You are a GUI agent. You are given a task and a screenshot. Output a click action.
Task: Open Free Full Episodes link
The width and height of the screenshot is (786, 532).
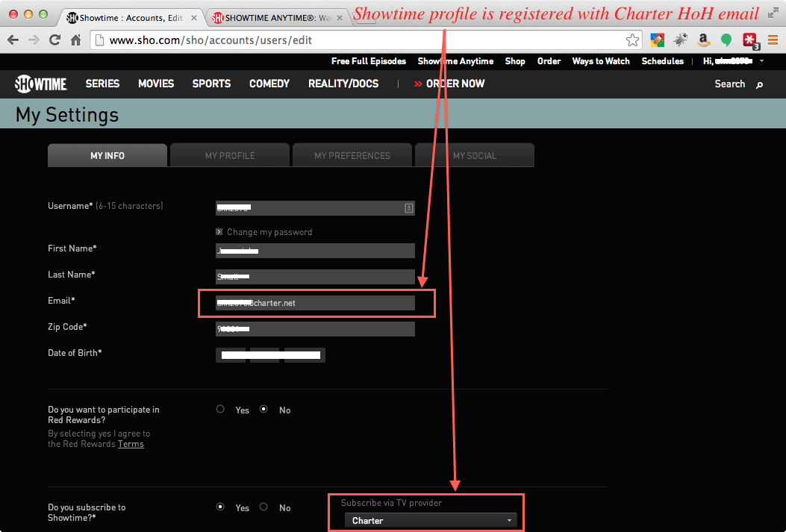369,61
